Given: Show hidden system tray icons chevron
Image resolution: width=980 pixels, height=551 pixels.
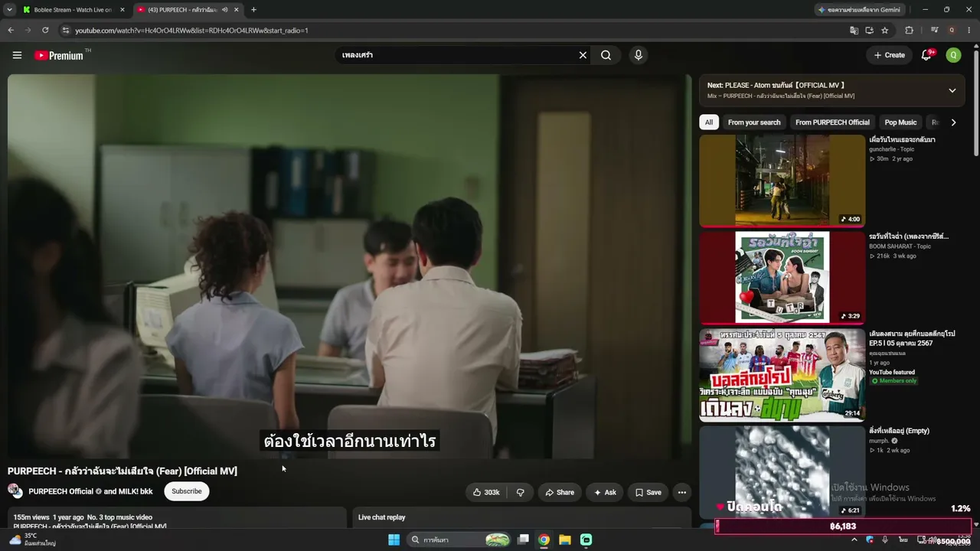Looking at the screenshot, I should coord(854,540).
